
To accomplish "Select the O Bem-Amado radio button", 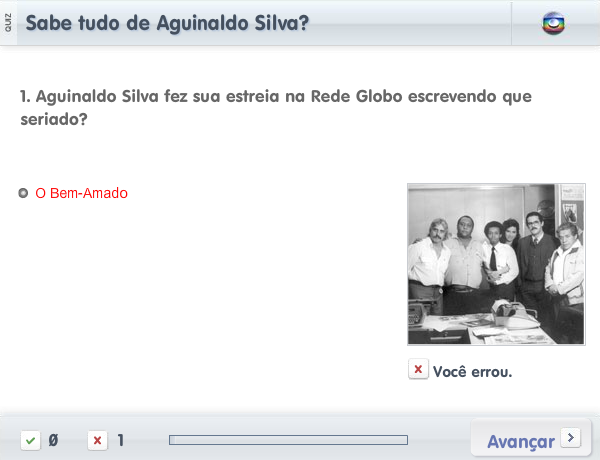I will pos(23,193).
